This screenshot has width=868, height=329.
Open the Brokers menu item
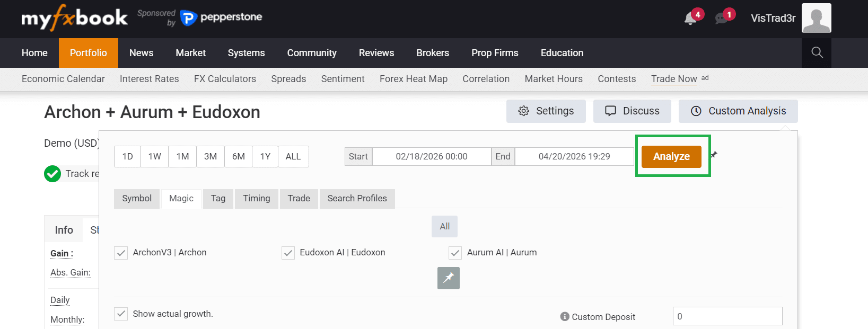tap(433, 53)
